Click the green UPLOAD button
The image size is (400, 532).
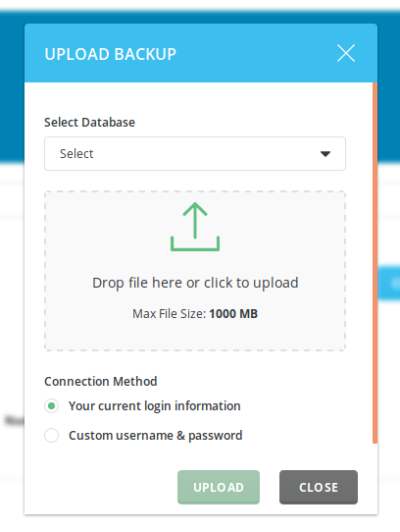(x=219, y=487)
